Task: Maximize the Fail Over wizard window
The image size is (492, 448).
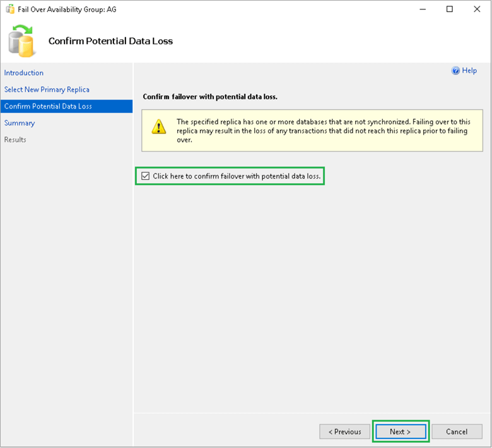Action: coord(449,9)
